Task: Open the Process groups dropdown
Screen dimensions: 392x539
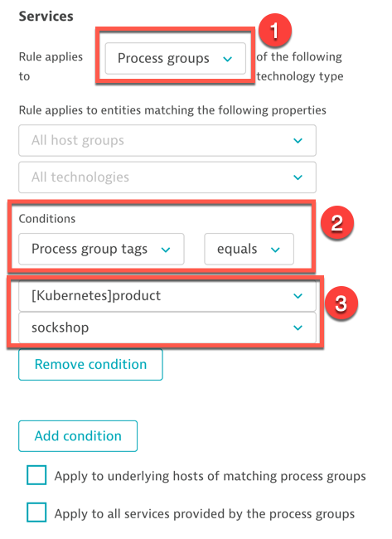Action: pos(175,58)
